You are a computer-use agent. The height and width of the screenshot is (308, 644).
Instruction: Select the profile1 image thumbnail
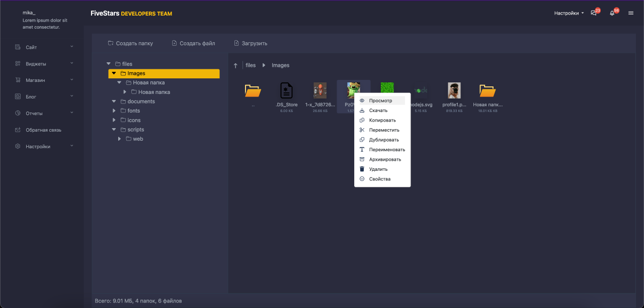tap(454, 91)
